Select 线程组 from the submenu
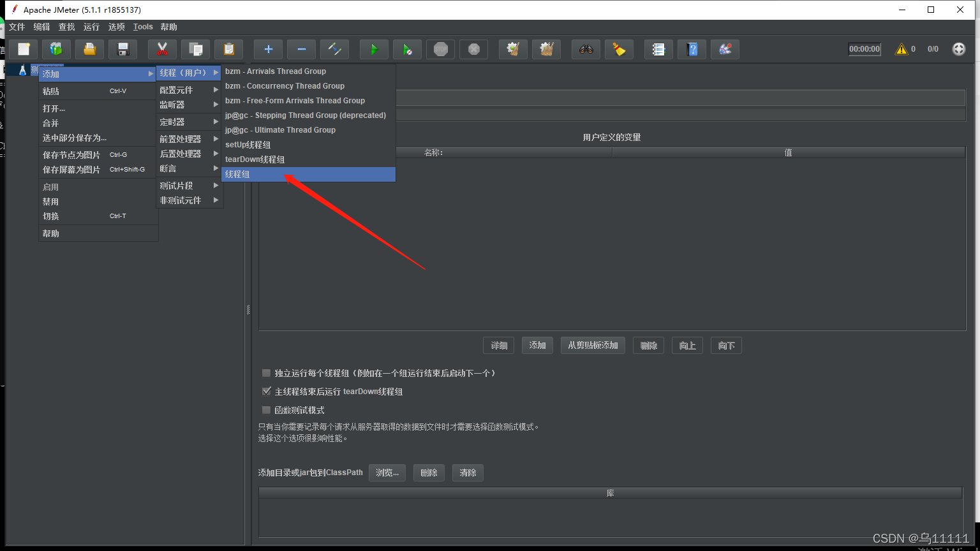The width and height of the screenshot is (980, 551). tap(308, 174)
